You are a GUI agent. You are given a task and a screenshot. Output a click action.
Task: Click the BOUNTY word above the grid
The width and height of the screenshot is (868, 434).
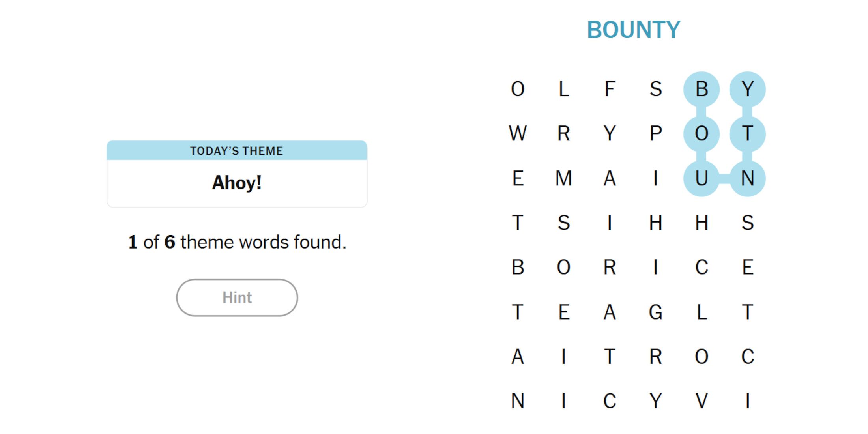[633, 30]
